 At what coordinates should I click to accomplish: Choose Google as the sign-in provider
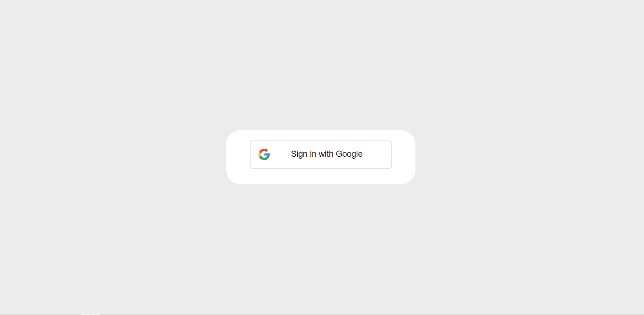coord(321,154)
